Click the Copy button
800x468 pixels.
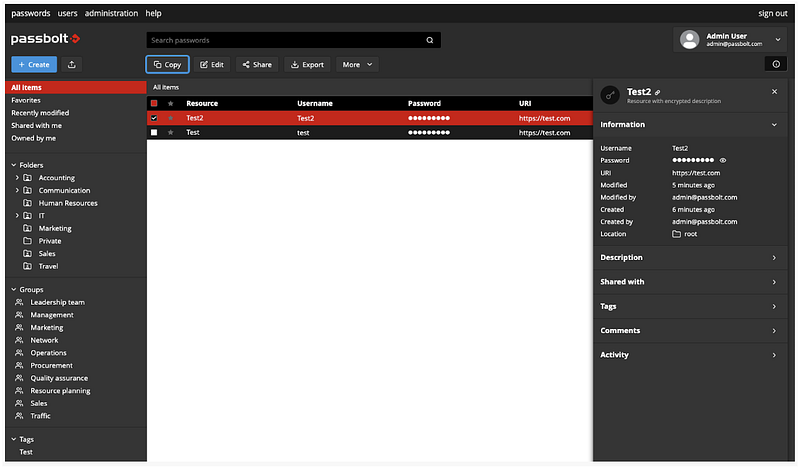(167, 64)
